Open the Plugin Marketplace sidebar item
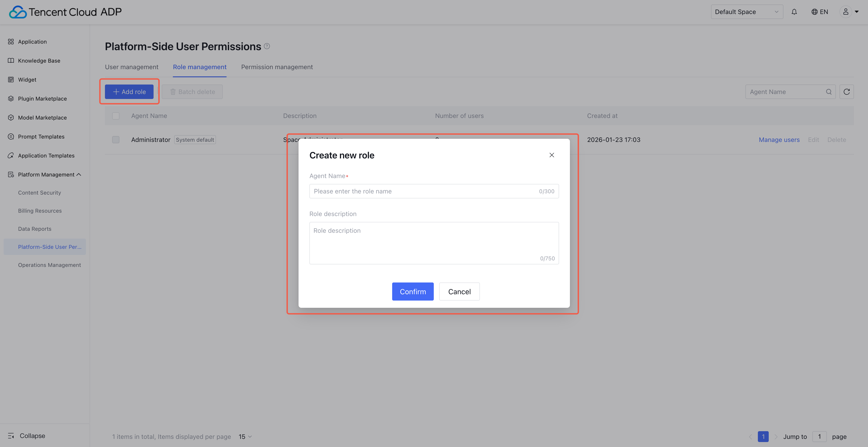The width and height of the screenshot is (868, 447). click(42, 99)
